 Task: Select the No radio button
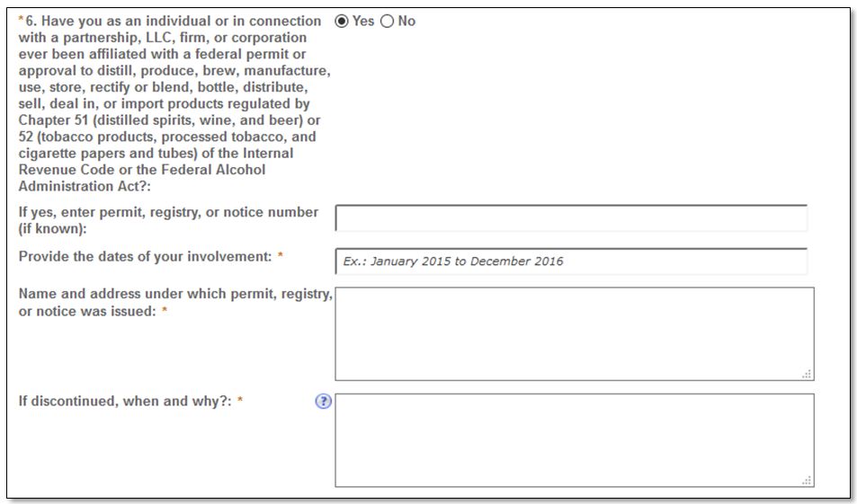tap(388, 22)
